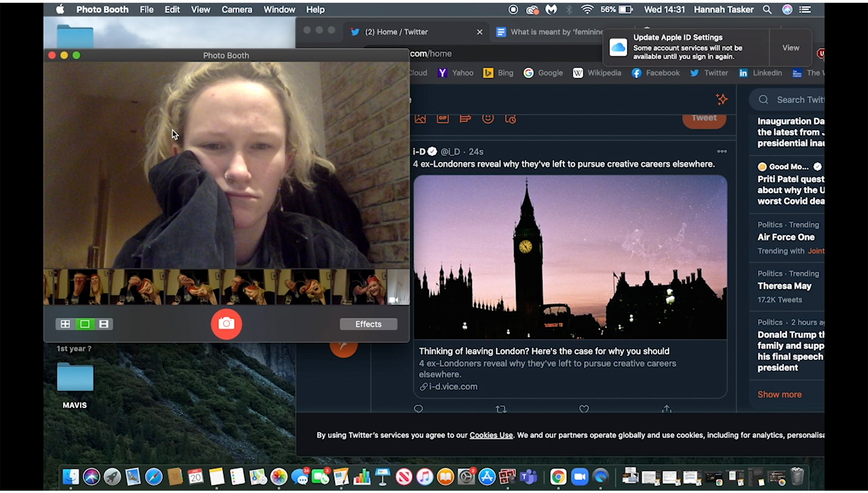Screen dimensions: 868x493
Task: Open Messages from the Dock
Action: pyautogui.click(x=300, y=477)
